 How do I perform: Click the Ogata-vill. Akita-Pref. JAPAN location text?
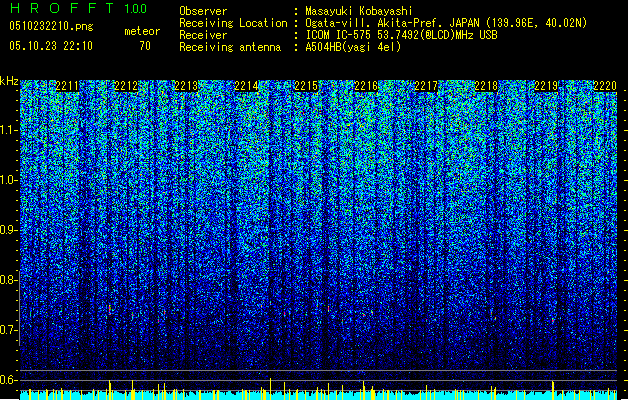coord(446,23)
